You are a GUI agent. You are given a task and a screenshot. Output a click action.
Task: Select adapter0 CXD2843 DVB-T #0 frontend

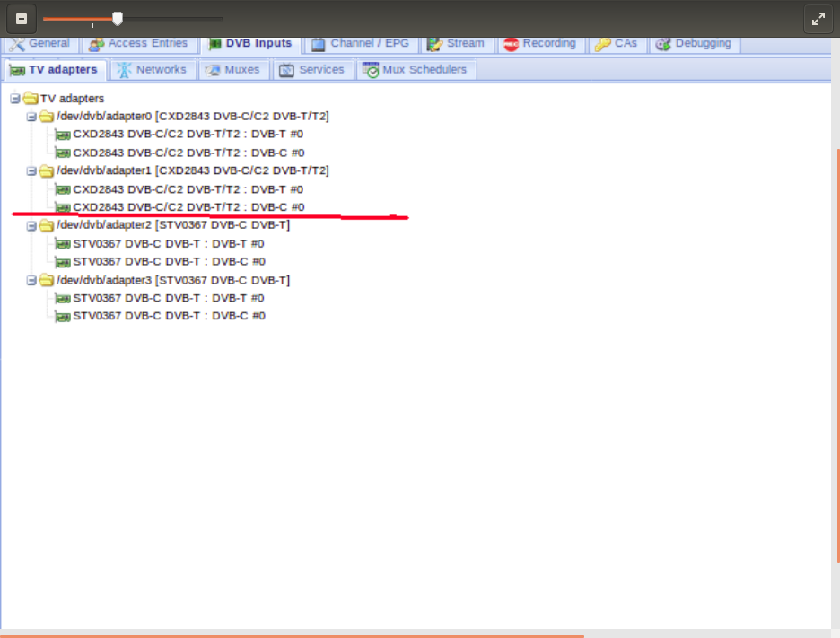(x=188, y=134)
